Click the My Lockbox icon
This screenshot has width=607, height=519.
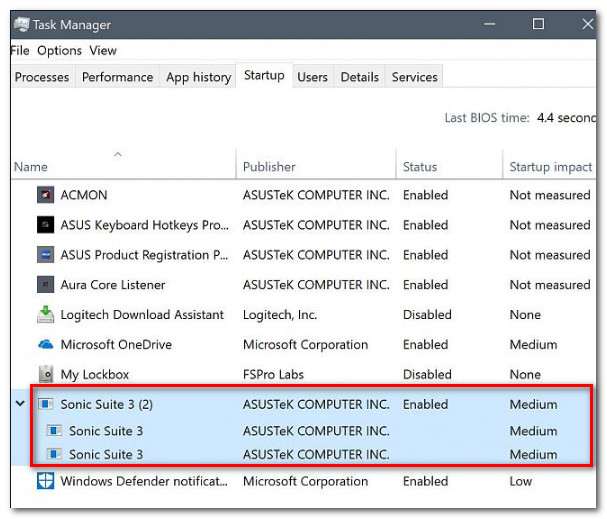tap(45, 375)
